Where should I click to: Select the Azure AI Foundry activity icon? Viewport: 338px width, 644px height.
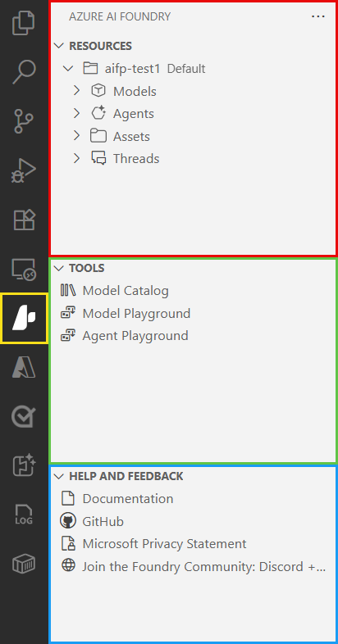pyautogui.click(x=25, y=318)
